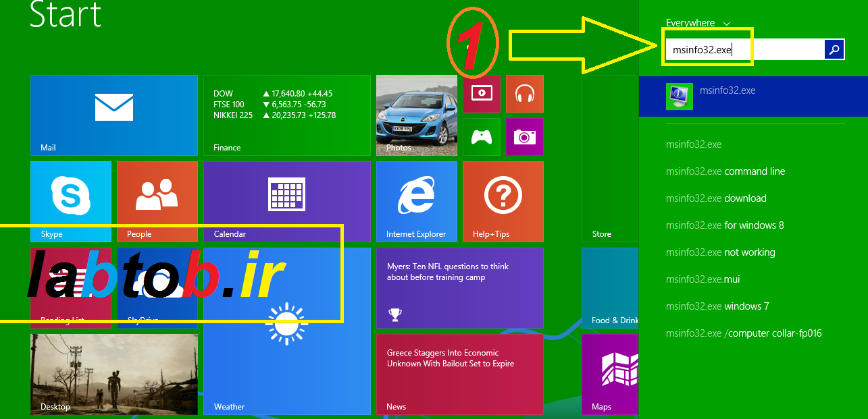Open the Weather tile
The width and height of the screenshot is (868, 419).
[x=287, y=331]
